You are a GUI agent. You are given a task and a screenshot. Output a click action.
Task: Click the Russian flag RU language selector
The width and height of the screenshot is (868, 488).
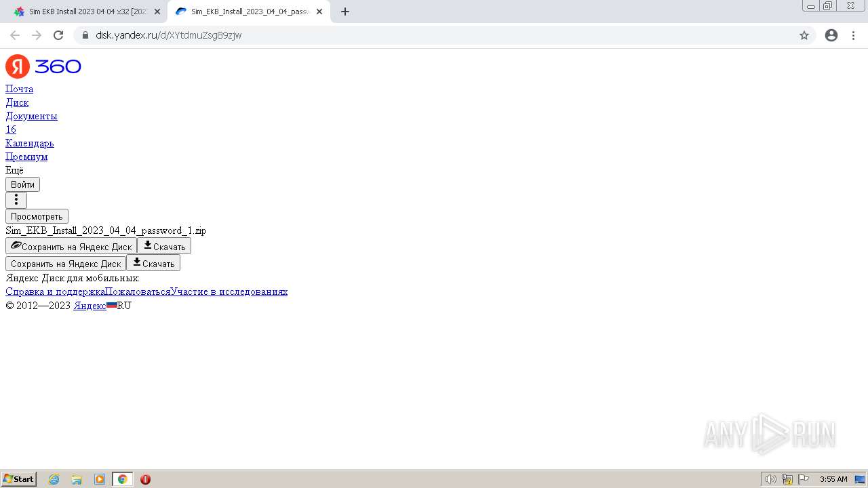click(119, 306)
